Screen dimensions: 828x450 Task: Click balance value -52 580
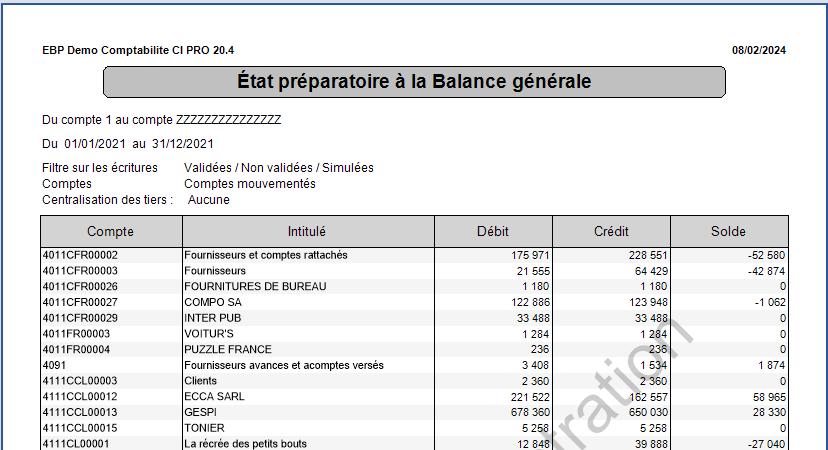click(766, 255)
